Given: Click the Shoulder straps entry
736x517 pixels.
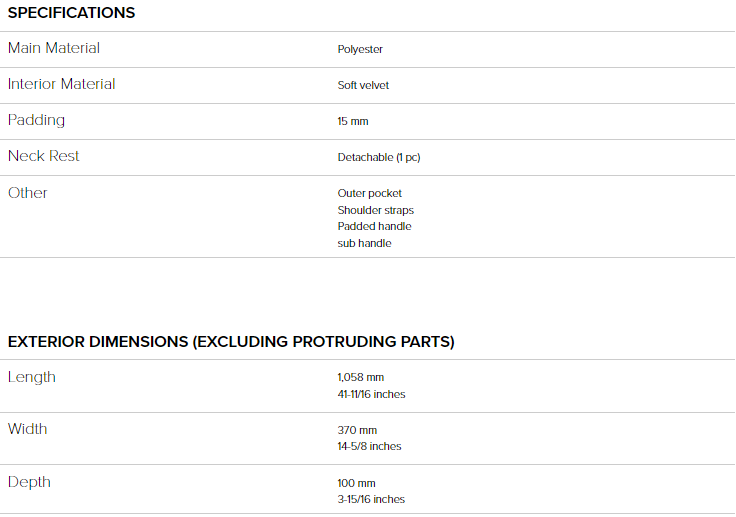Looking at the screenshot, I should coord(376,210).
